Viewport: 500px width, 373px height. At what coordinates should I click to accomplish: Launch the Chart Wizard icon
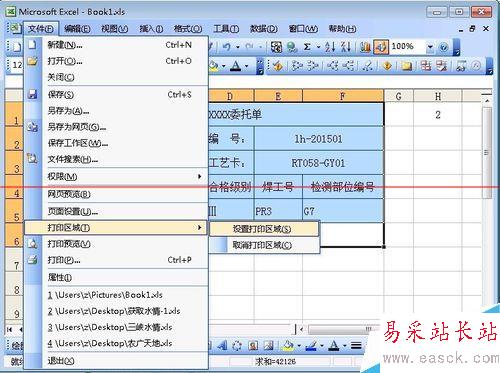pos(365,47)
